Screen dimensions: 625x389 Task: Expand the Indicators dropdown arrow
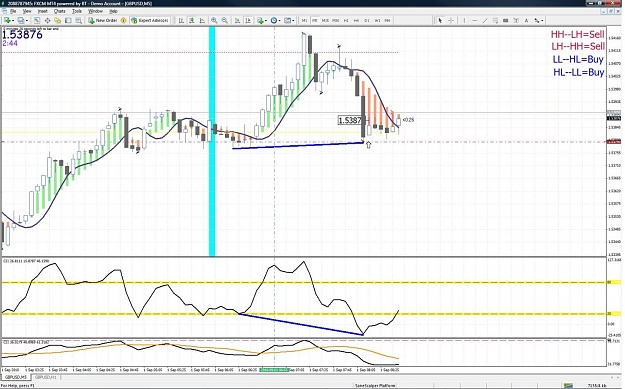(266, 21)
